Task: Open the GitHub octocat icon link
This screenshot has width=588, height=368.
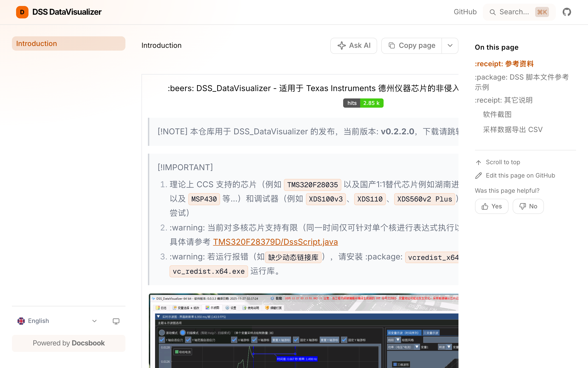Action: click(x=567, y=12)
